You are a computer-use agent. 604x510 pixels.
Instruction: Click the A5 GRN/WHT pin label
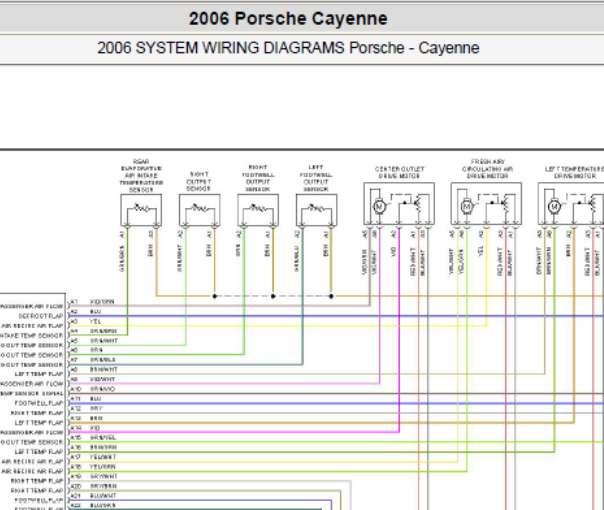coord(94,341)
